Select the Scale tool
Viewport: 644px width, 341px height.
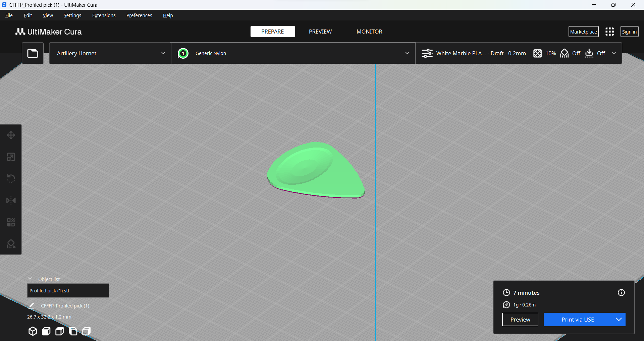(11, 157)
